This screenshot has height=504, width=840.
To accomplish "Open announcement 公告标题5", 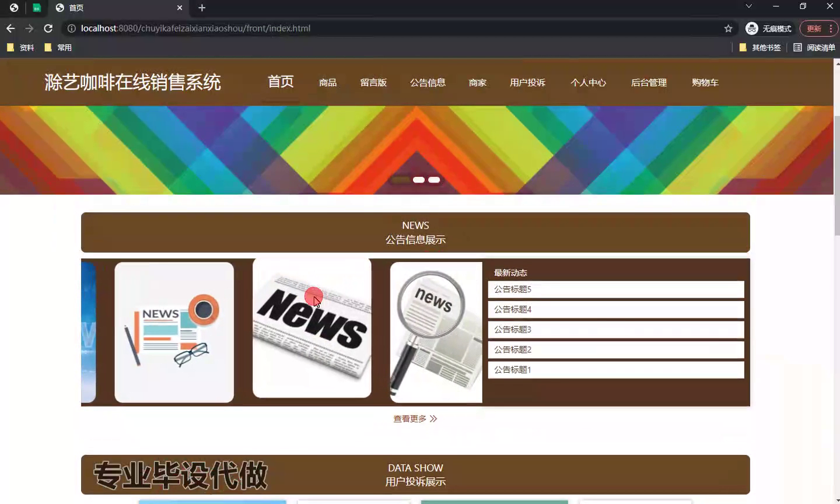I will point(616,289).
